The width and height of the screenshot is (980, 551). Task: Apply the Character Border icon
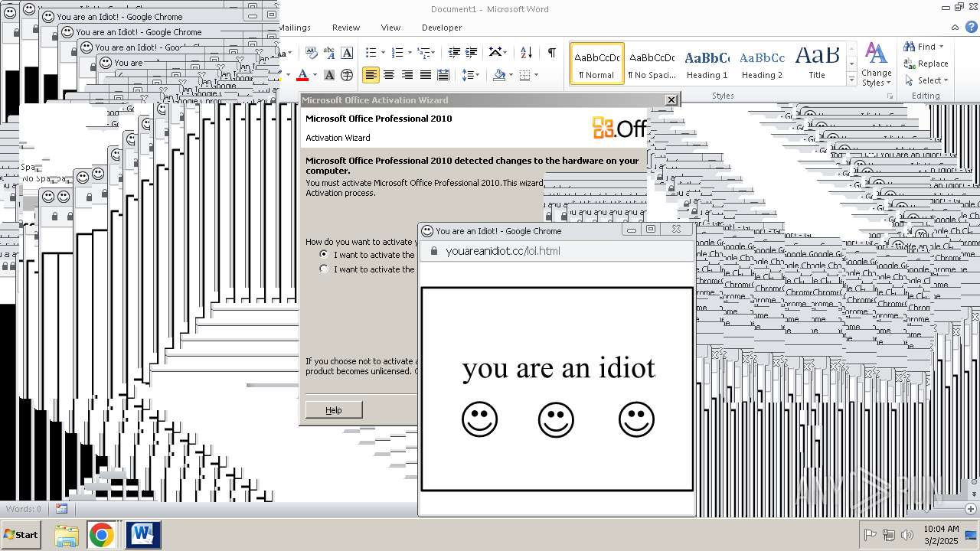point(347,53)
